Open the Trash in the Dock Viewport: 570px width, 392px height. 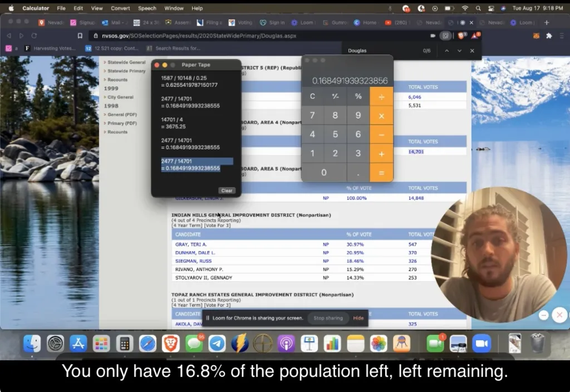pyautogui.click(x=537, y=343)
